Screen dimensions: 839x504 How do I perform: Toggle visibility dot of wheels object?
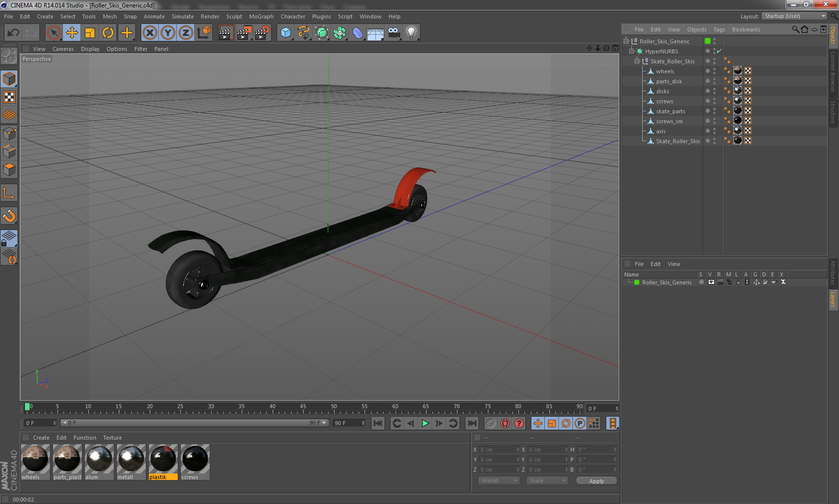coord(708,71)
